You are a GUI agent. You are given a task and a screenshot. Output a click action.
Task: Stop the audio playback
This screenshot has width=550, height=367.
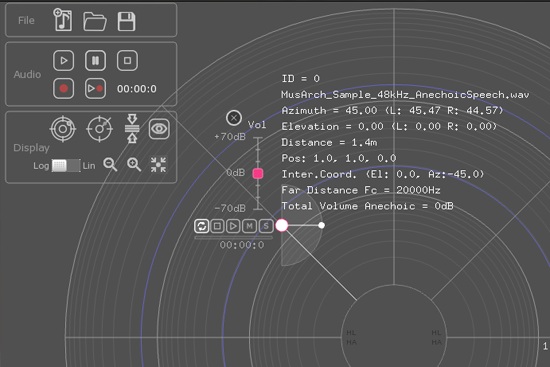[127, 61]
